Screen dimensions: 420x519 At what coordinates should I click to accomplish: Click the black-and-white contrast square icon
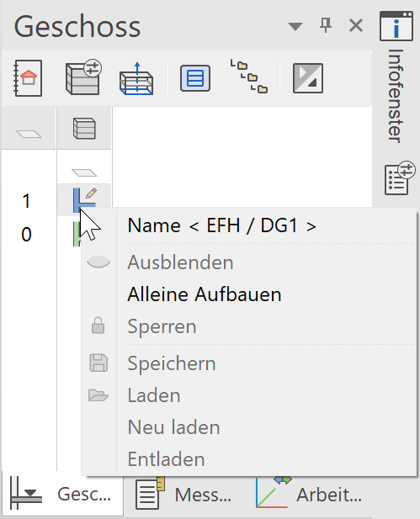[308, 78]
